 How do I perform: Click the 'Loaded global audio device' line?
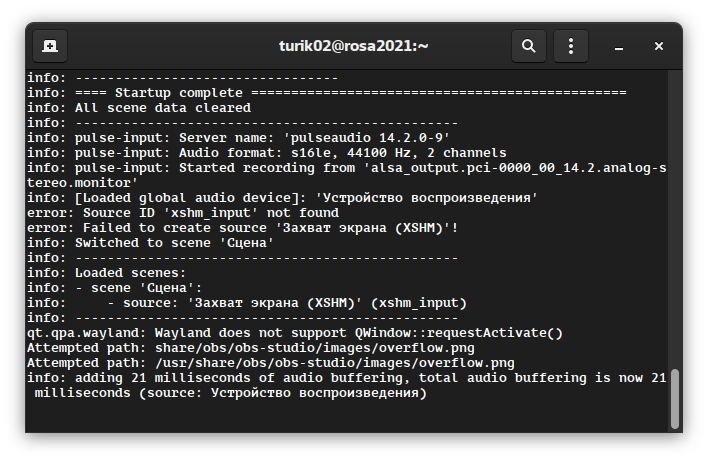283,198
